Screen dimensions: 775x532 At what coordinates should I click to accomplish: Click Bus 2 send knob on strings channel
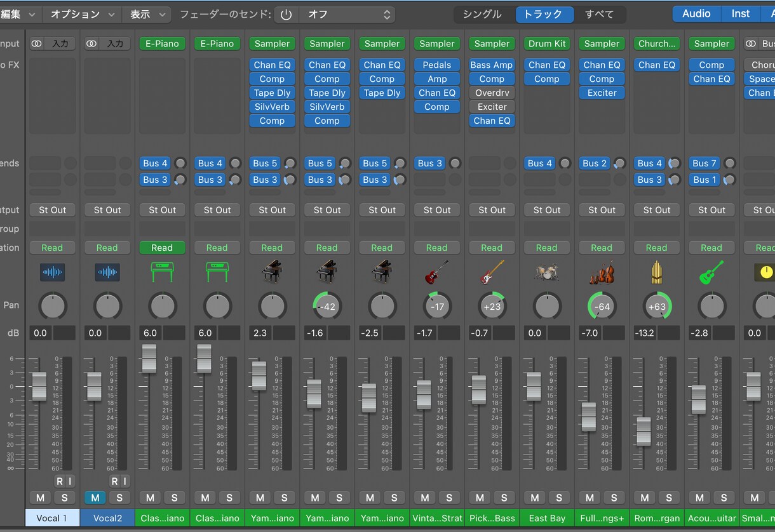(619, 163)
